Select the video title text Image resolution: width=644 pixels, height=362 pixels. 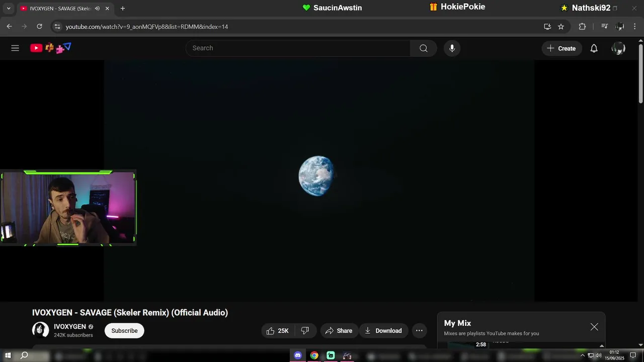point(130,313)
